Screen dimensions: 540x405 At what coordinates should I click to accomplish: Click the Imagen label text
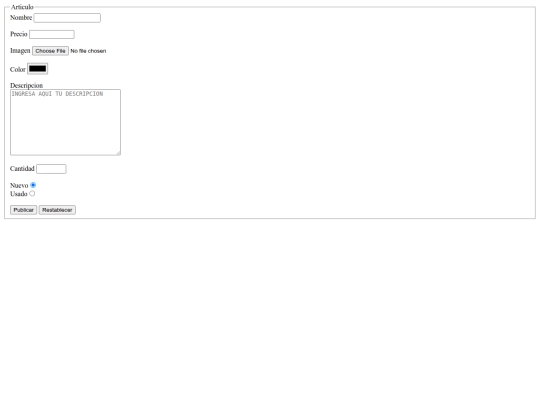click(20, 51)
